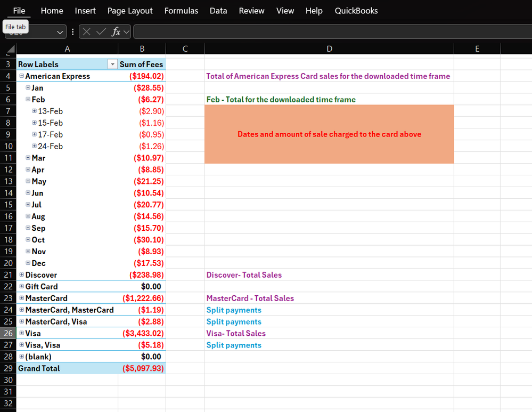Switch to the QuickBooks ribbon tab
532x412 pixels.
tap(356, 10)
